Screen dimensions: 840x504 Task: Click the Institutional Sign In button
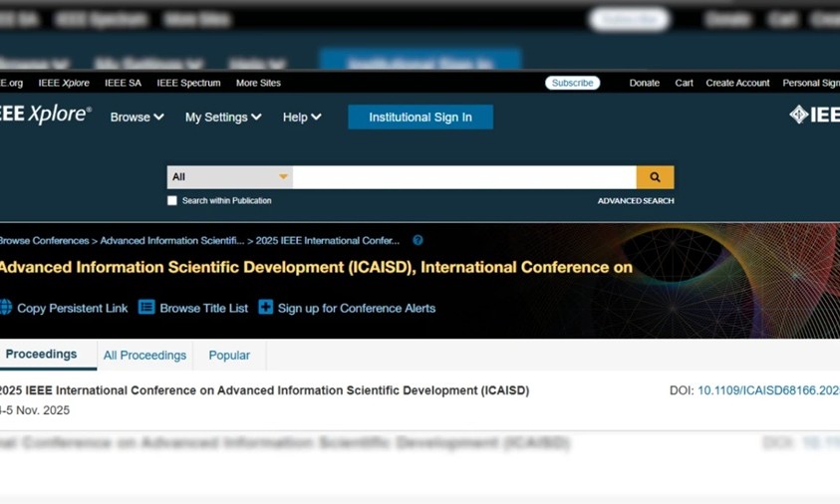pos(420,118)
